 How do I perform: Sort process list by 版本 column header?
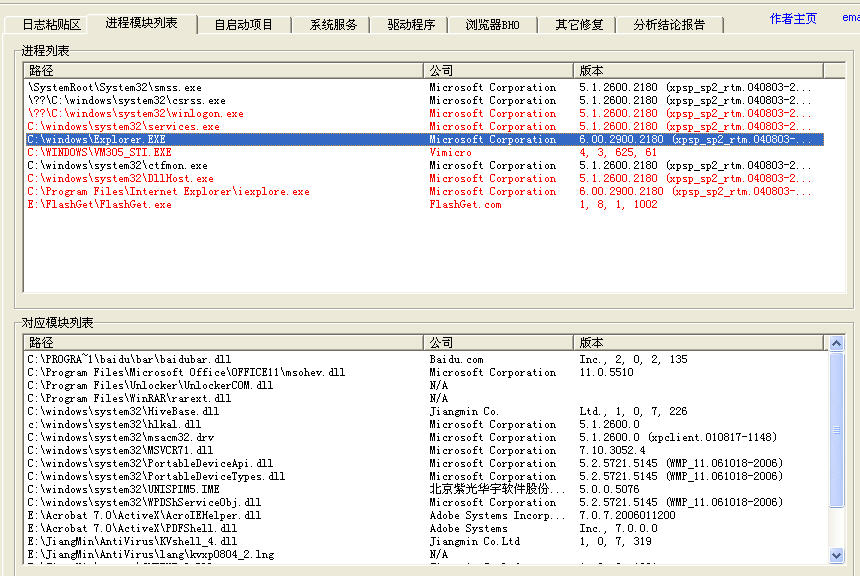point(698,70)
